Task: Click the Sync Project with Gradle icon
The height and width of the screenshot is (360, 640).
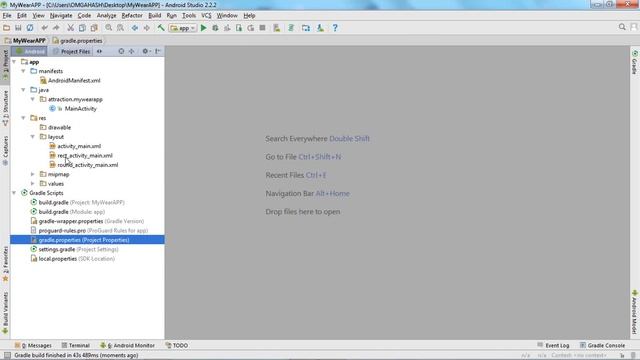Action: (291, 28)
